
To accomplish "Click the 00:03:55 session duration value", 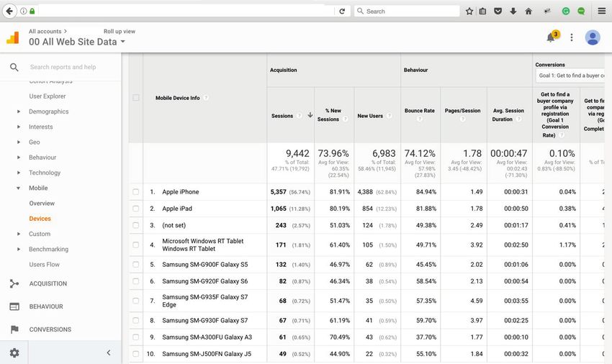I will [x=516, y=301].
